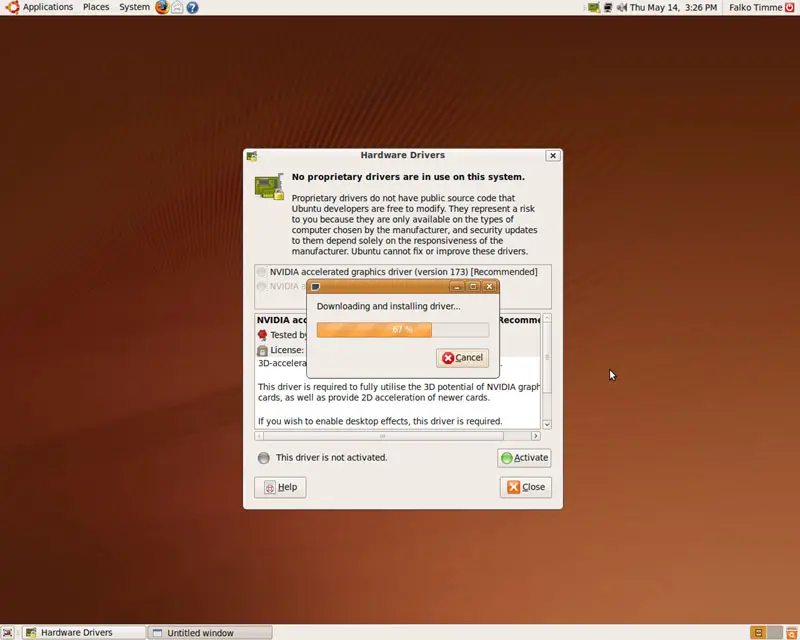The height and width of the screenshot is (640, 800).
Task: Open the Places menu
Action: click(96, 7)
